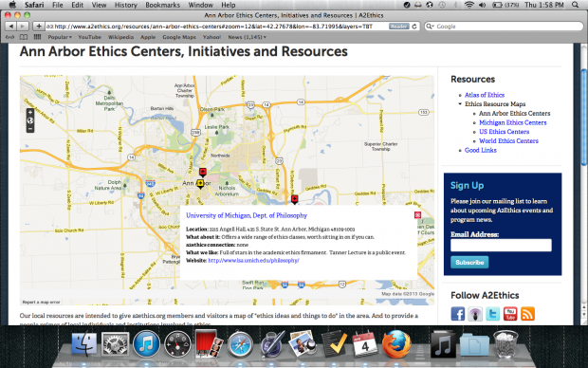Open the Bookmarks menu
The image size is (588, 368).
[x=162, y=5]
